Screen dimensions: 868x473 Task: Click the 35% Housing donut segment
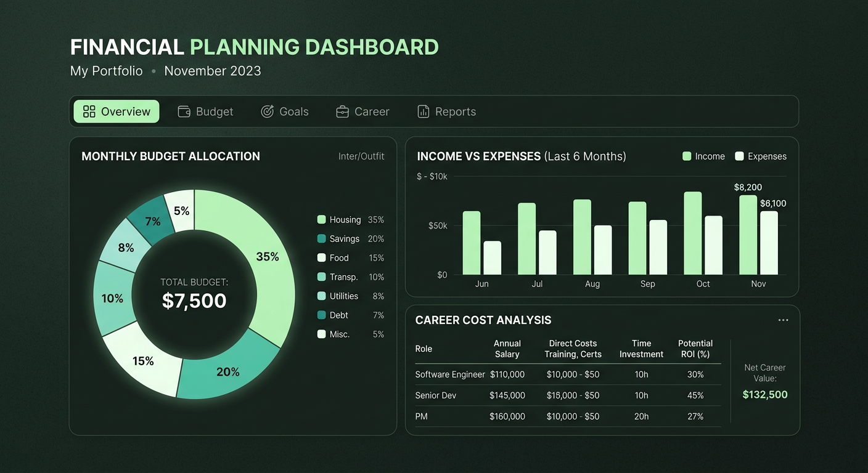point(267,257)
